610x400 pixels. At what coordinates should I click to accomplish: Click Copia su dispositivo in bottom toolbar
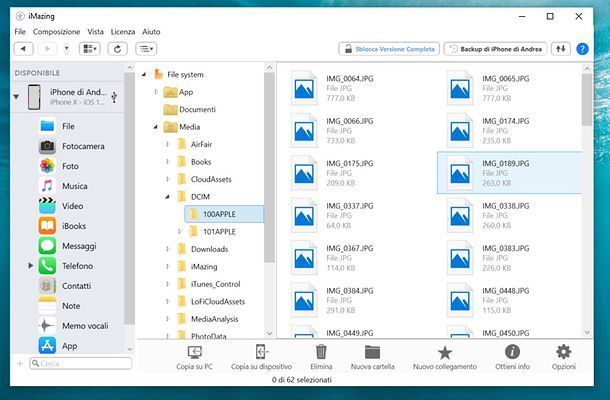[261, 352]
